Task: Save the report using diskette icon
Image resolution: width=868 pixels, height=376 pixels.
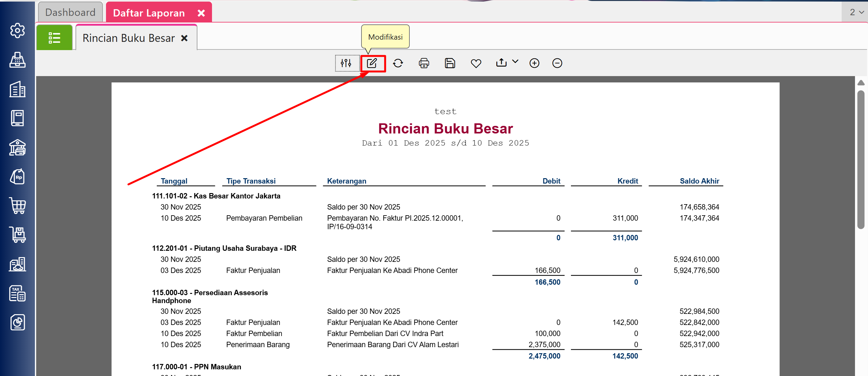Action: pos(450,63)
